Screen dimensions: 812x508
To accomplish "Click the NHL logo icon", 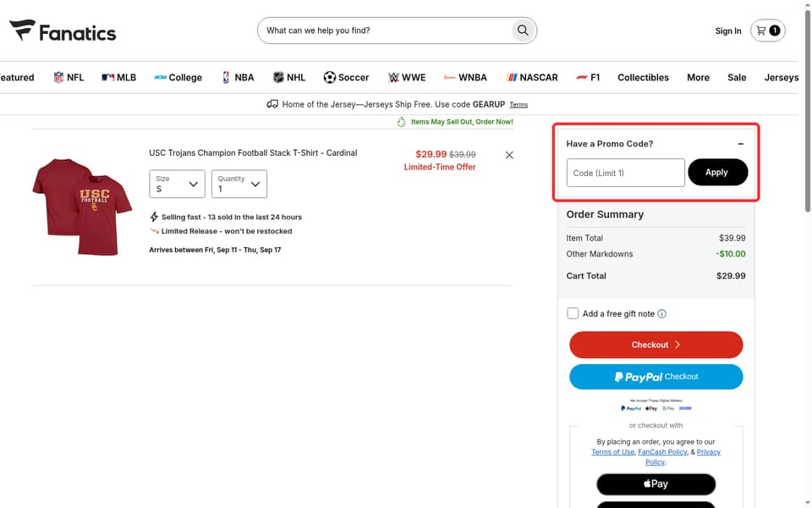I will click(x=278, y=77).
